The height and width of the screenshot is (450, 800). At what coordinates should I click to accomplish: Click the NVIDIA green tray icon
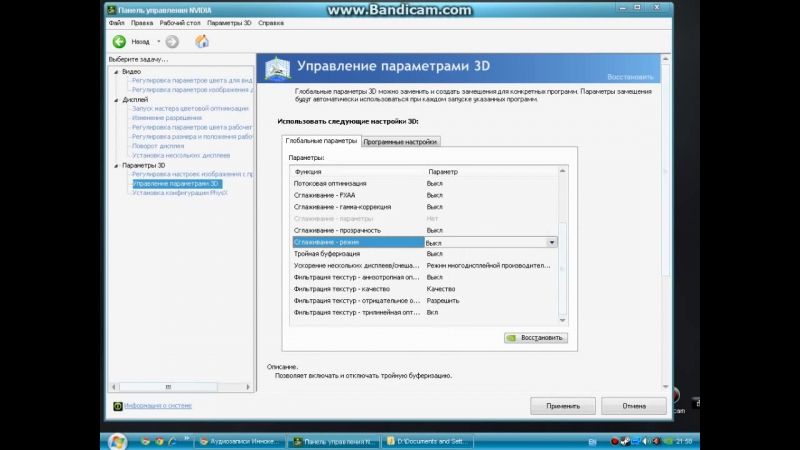click(x=668, y=441)
